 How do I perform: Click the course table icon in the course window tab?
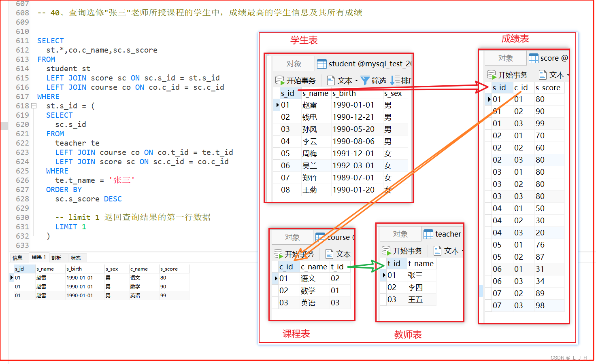pos(320,237)
